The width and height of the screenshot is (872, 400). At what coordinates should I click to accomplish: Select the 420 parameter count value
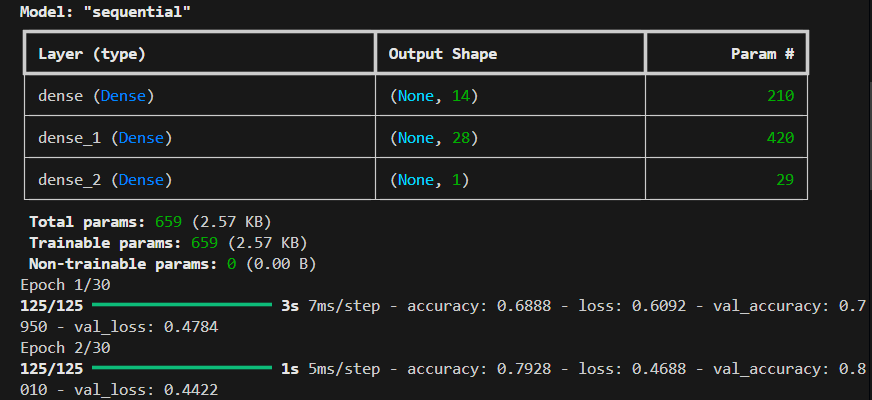[x=781, y=138]
